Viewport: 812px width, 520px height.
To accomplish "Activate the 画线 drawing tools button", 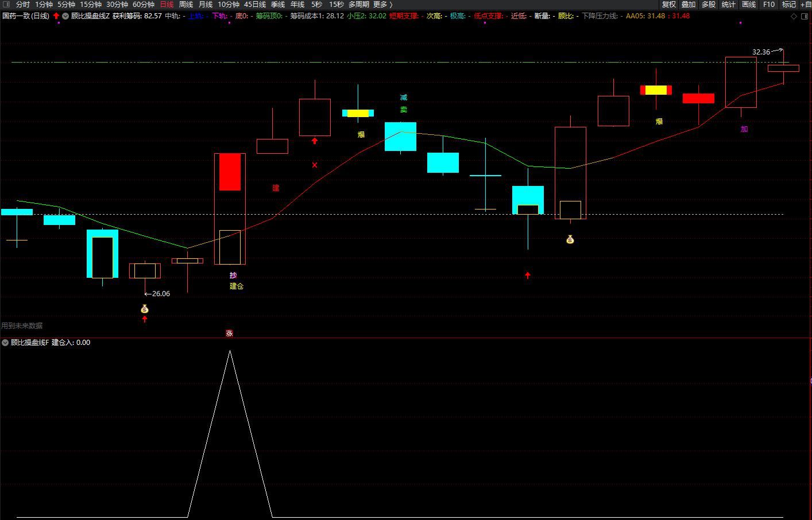I will (x=749, y=5).
